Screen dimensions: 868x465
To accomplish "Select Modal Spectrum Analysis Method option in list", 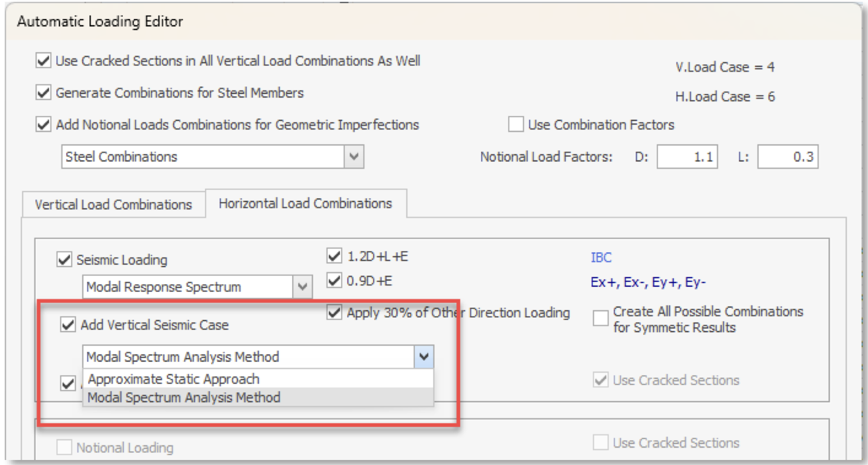I will [184, 397].
